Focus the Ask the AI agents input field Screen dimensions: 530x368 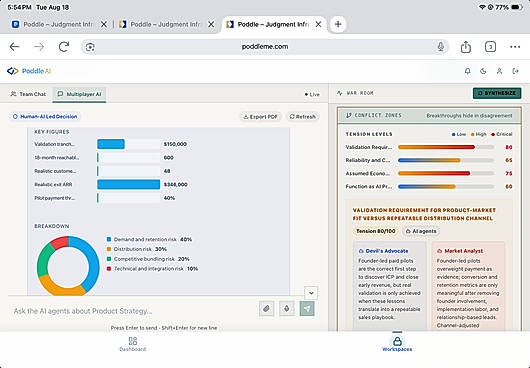pyautogui.click(x=134, y=311)
